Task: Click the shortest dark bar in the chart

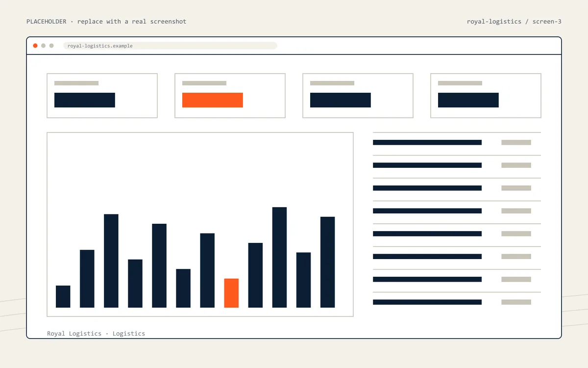Action: tap(63, 296)
